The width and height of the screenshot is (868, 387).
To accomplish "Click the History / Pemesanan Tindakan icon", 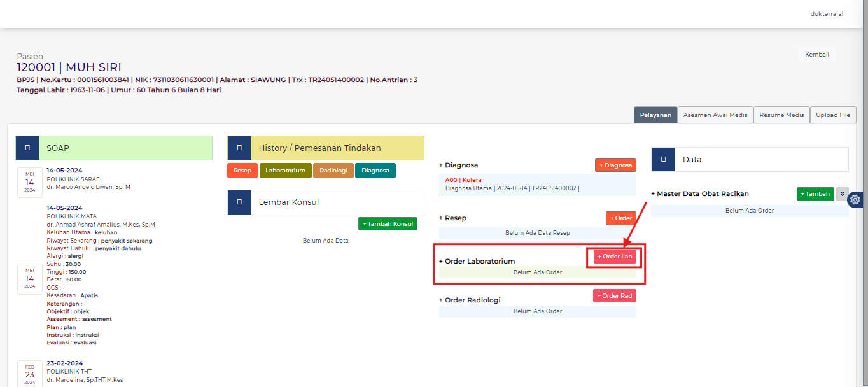I will click(x=239, y=148).
